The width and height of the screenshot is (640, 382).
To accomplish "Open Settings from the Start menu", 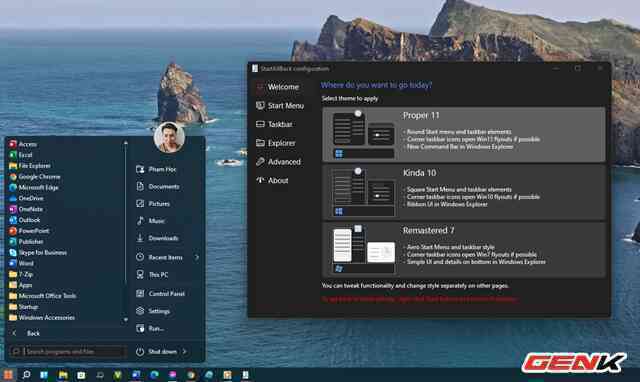I will [153, 311].
